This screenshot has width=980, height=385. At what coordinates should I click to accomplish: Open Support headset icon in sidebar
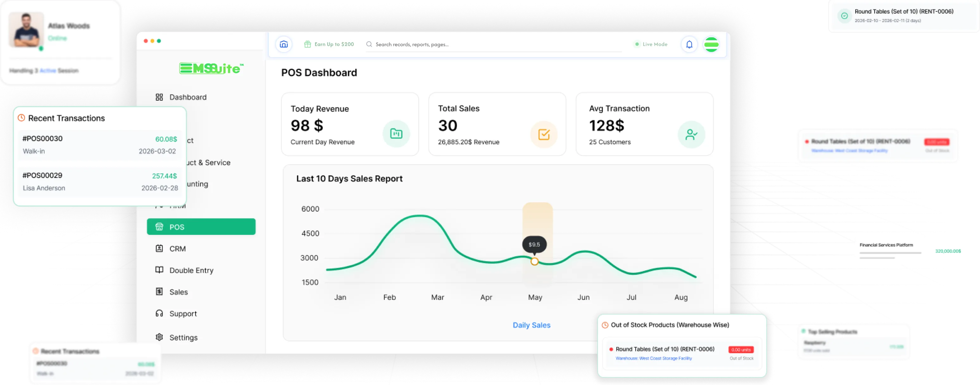tap(159, 313)
